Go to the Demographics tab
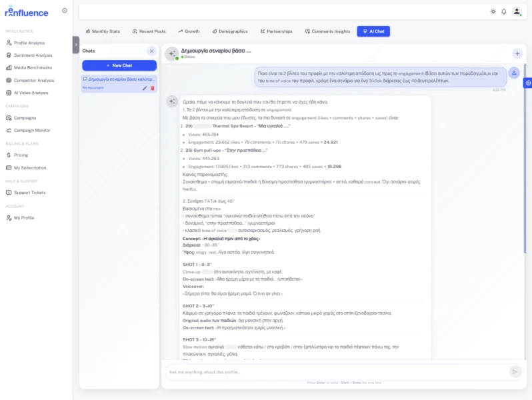The width and height of the screenshot is (532, 400). click(229, 31)
